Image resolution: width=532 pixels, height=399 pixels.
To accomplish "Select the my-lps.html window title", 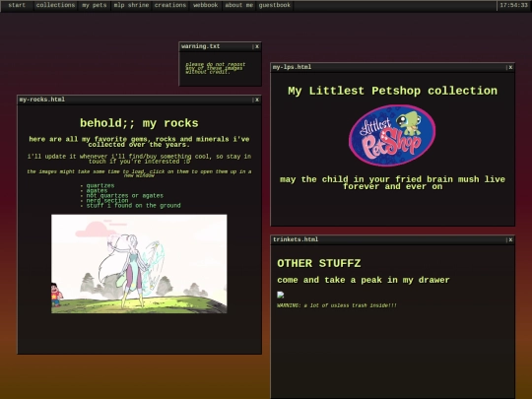I will pos(293,67).
